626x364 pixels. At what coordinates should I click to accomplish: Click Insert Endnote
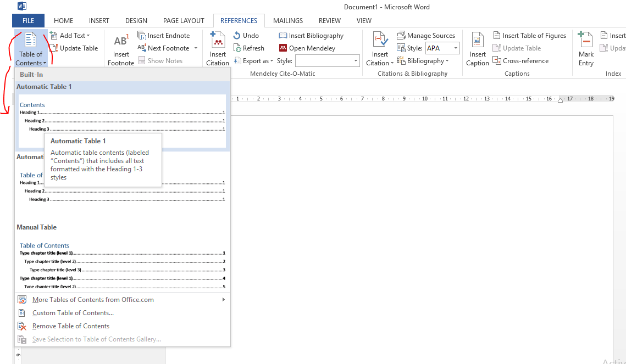164,36
